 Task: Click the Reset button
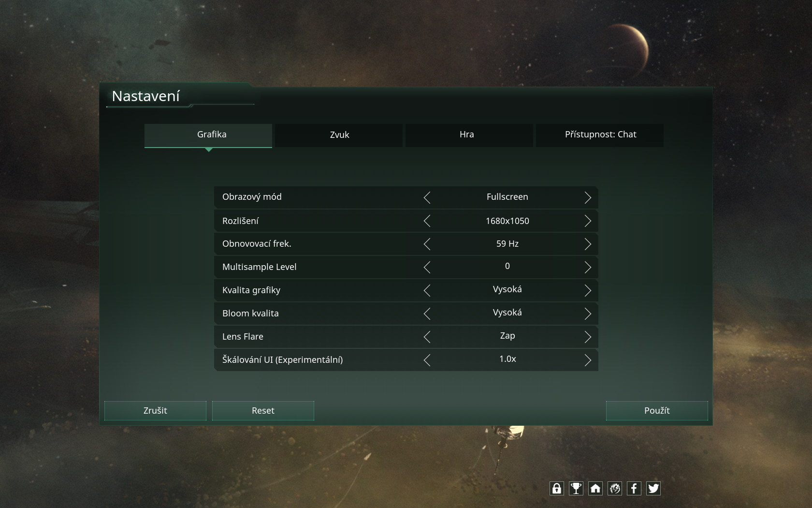(263, 411)
